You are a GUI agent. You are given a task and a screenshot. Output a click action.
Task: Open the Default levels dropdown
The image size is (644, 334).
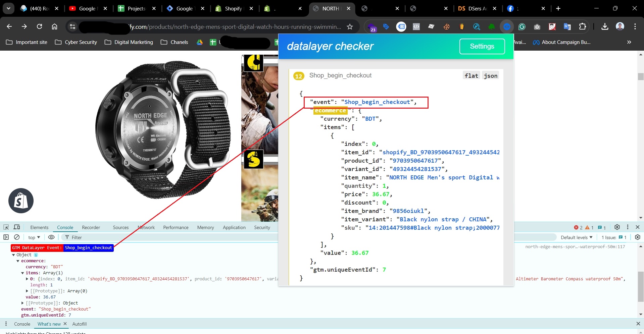click(576, 237)
